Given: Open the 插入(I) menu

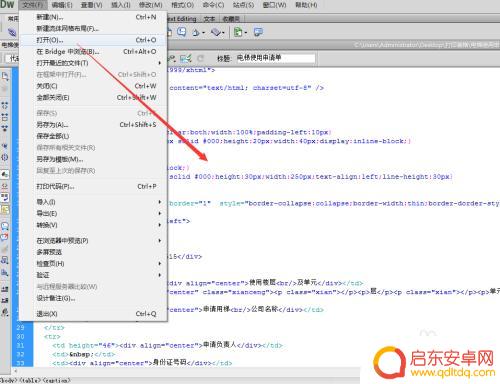Looking at the screenshot, I should pyautogui.click(x=120, y=5).
